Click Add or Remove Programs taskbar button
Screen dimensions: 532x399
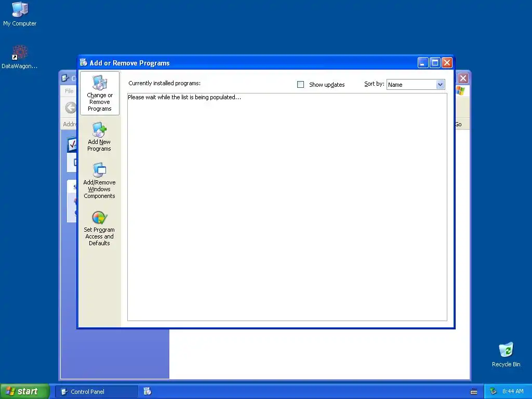tap(147, 392)
